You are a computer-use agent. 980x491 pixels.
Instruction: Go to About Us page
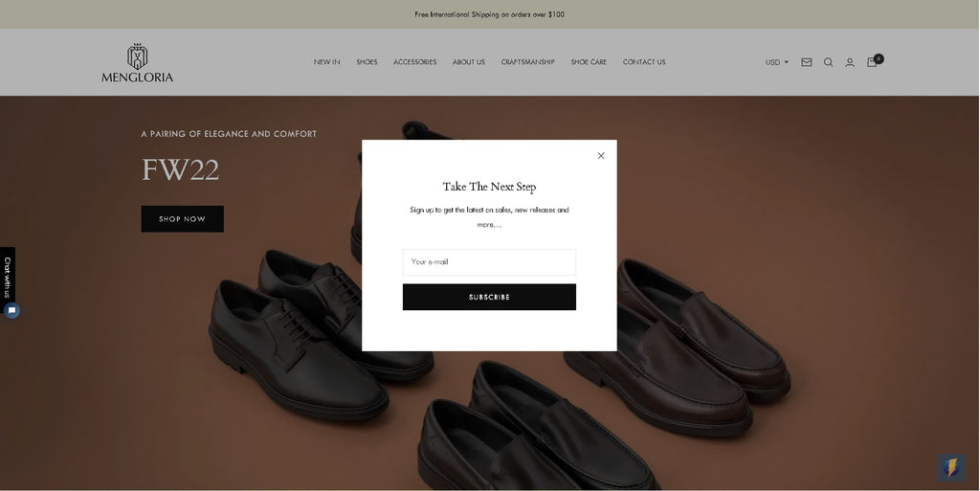(x=469, y=62)
